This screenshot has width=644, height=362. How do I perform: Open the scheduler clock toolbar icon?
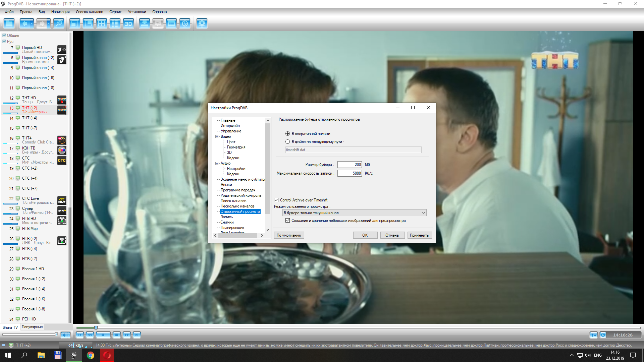click(185, 23)
